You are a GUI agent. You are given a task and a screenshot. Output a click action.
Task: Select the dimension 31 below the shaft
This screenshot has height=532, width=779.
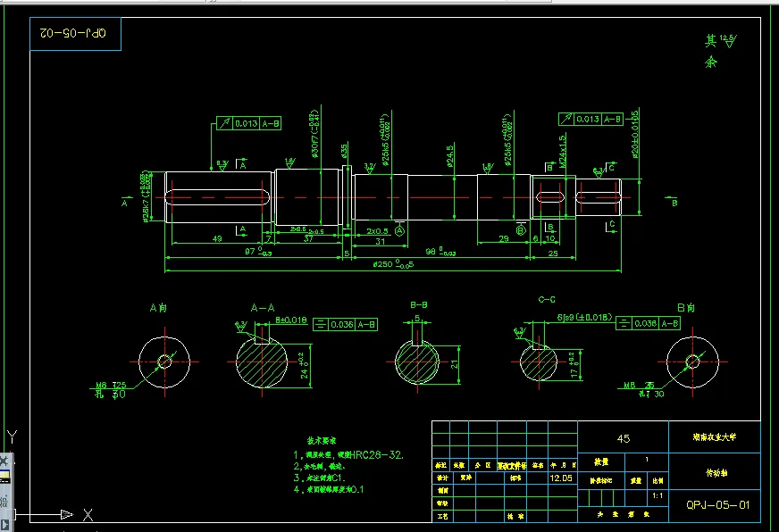point(380,241)
